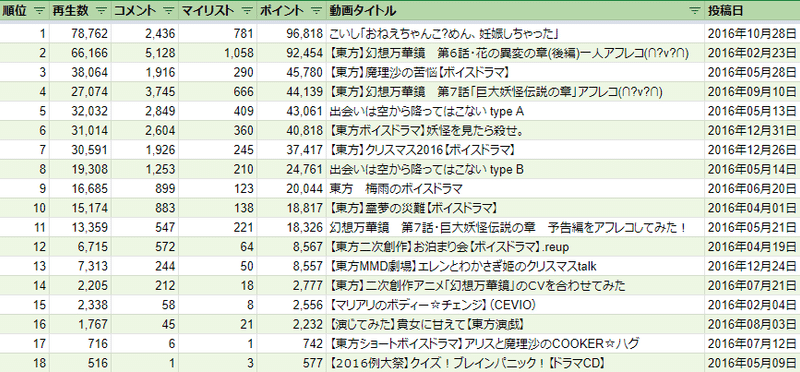Select date cell 2016年12月31日
800x372 pixels.
point(752,131)
